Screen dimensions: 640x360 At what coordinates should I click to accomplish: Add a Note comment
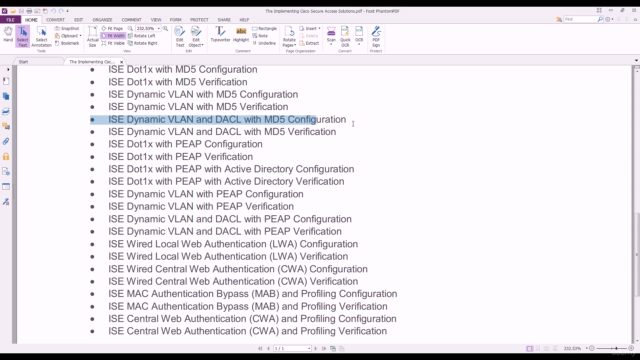[260, 36]
